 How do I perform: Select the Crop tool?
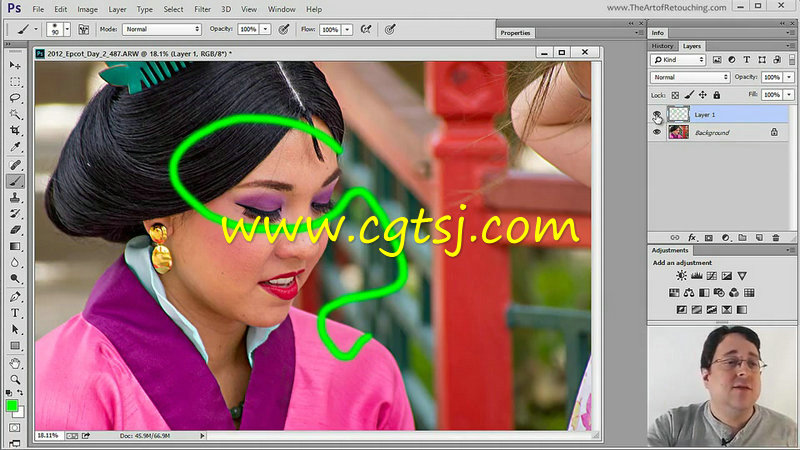[15, 131]
